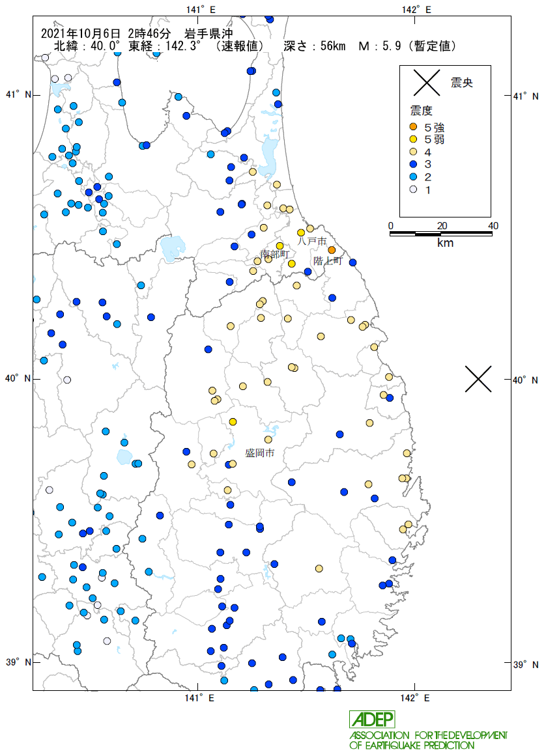Click the yellow 5弱 station left of 八戸市
Image resolution: width=546 pixels, height=756 pixels.
[301, 233]
